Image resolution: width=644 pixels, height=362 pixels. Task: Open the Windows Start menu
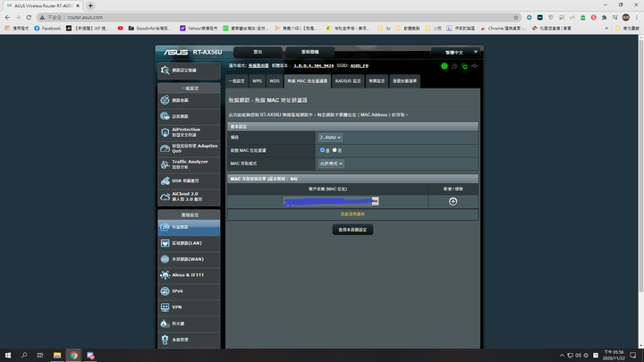click(8, 356)
